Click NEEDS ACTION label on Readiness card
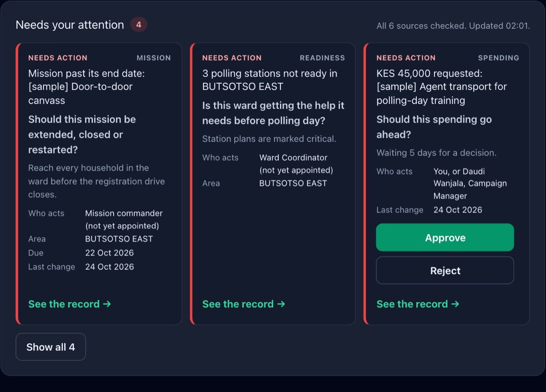This screenshot has height=392, width=546. (x=232, y=58)
